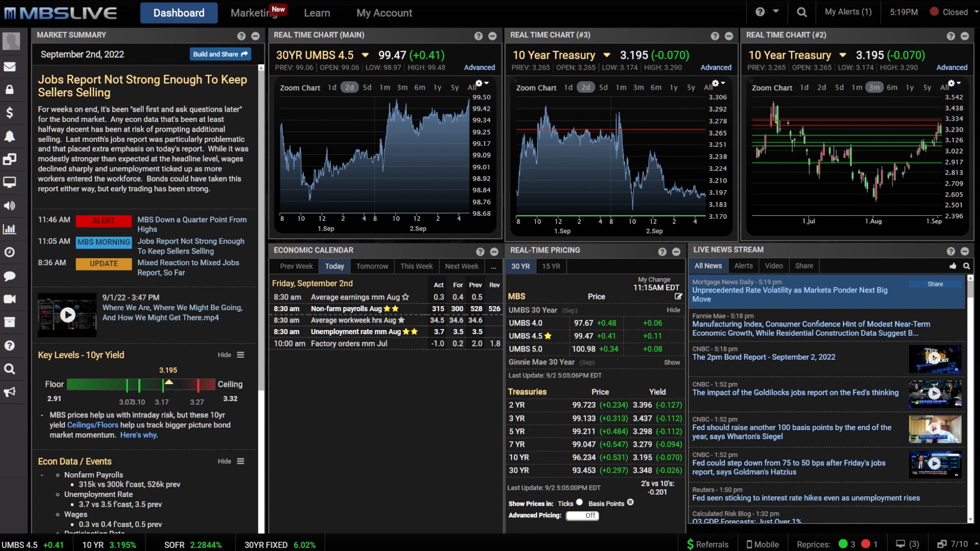Open chart #3 10 Year Treasury dropdown

(x=606, y=55)
